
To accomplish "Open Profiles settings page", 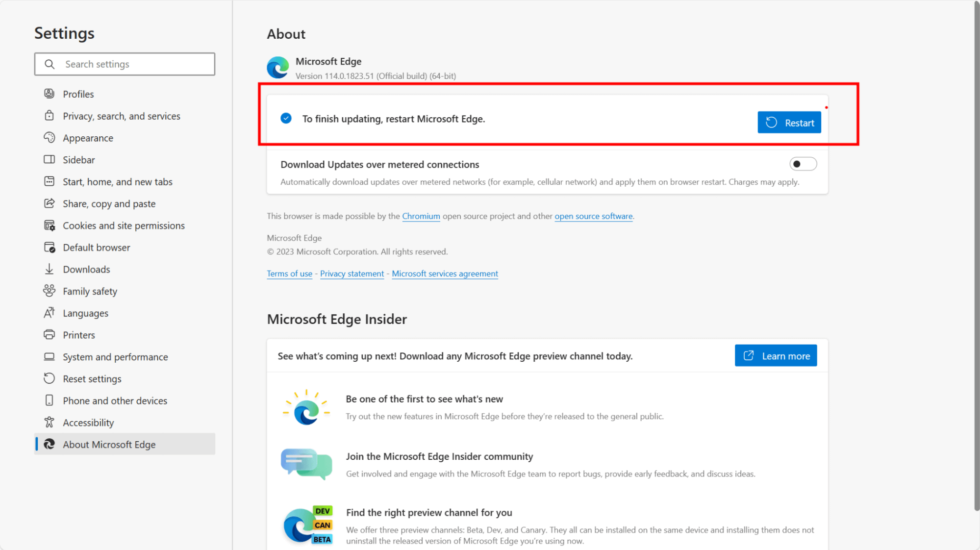I will pos(125,94).
